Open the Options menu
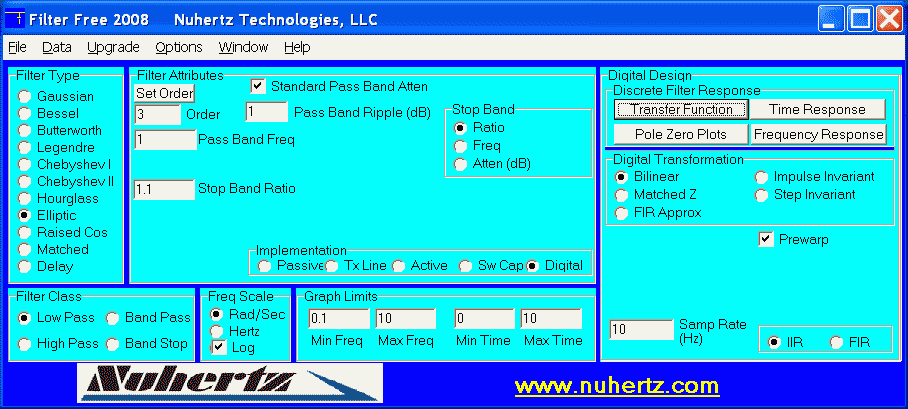This screenshot has width=908, height=409. pyautogui.click(x=179, y=48)
